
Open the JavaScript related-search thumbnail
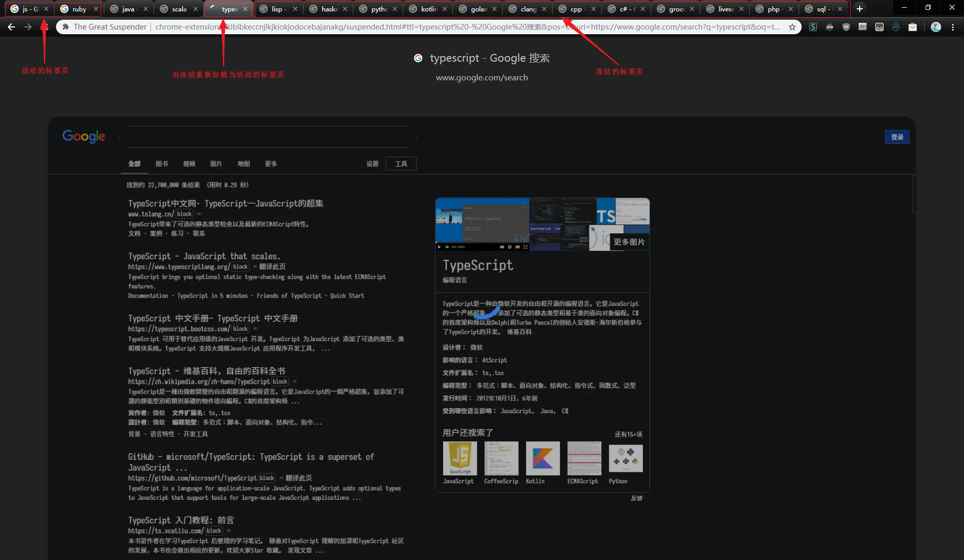pyautogui.click(x=460, y=458)
